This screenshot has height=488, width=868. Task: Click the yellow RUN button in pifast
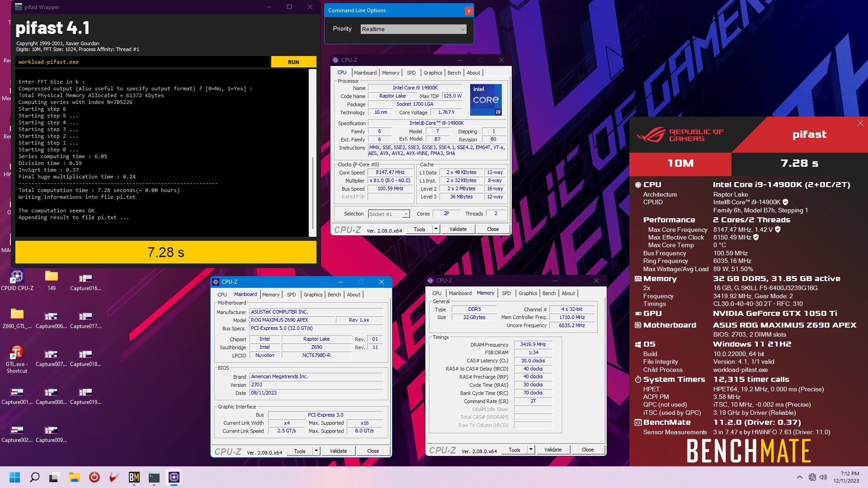point(293,62)
